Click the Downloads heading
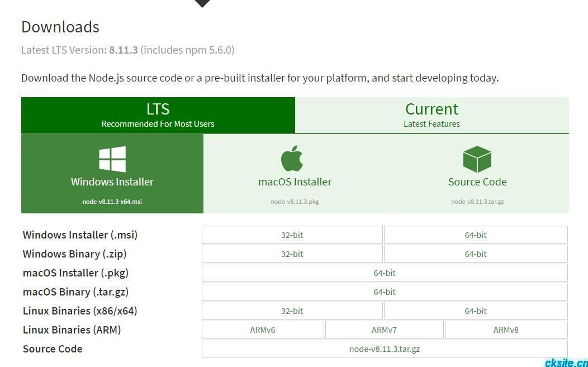Screen dimensions: 588x367 click(x=60, y=27)
